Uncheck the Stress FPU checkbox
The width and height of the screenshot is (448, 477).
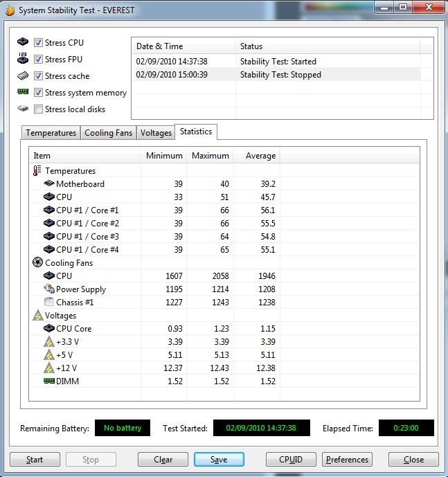[38, 59]
